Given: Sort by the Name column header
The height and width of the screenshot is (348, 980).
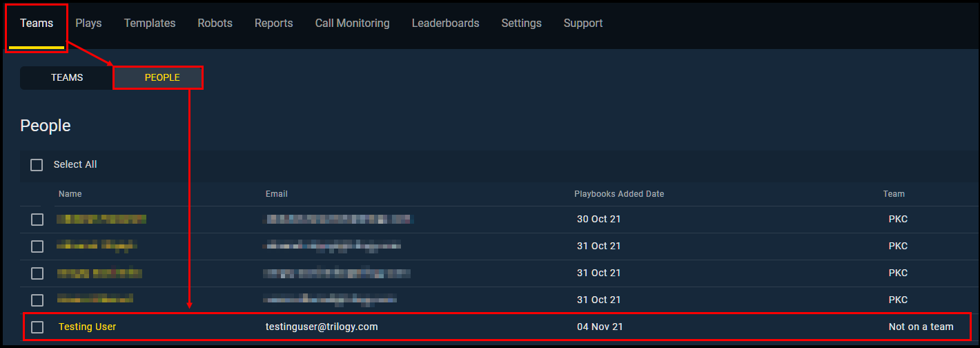Looking at the screenshot, I should (70, 194).
